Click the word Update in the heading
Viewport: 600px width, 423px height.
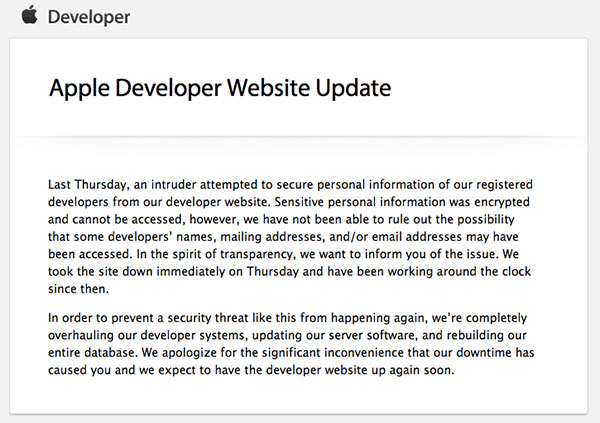(353, 88)
